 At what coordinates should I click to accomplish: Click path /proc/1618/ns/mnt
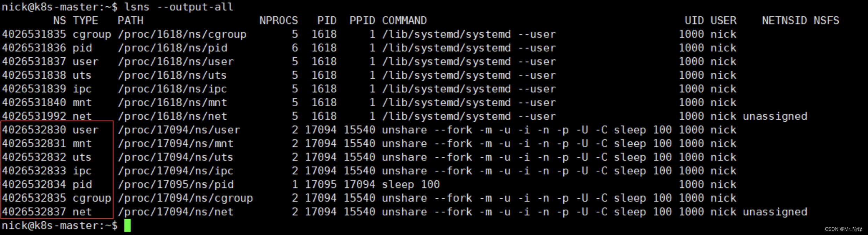click(173, 102)
